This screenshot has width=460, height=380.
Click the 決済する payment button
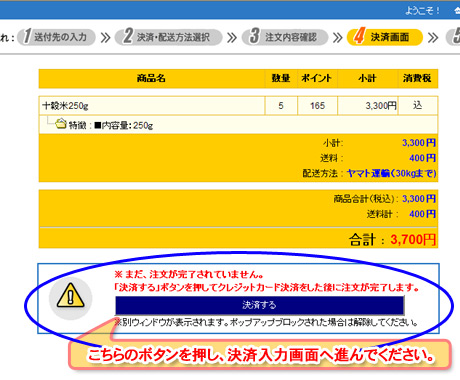pyautogui.click(x=259, y=305)
